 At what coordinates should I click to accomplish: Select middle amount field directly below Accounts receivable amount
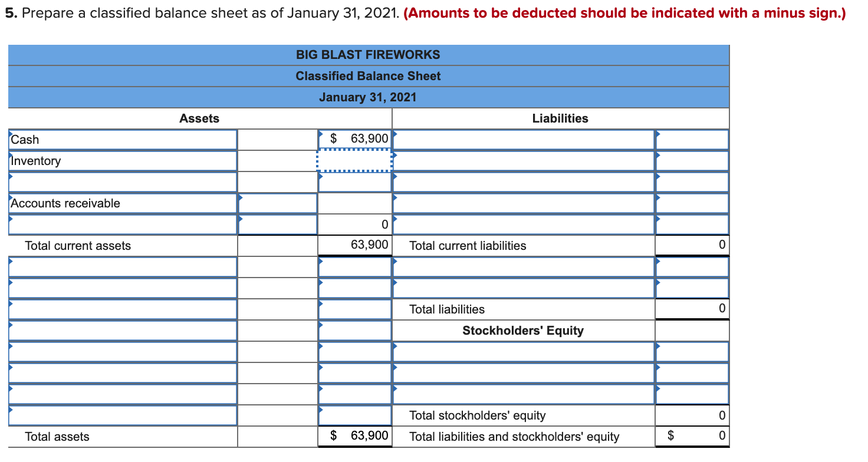278,225
